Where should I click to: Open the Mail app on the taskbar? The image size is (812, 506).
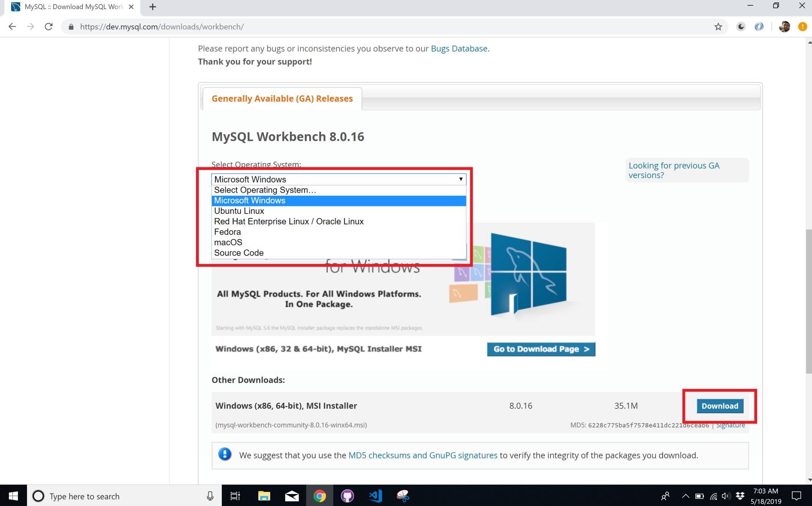292,496
